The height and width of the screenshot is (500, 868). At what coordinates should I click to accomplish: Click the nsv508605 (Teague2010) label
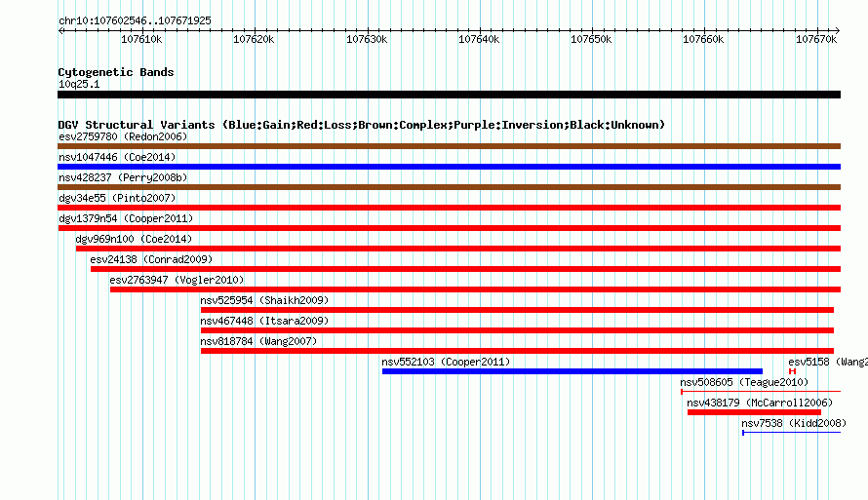coord(744,382)
